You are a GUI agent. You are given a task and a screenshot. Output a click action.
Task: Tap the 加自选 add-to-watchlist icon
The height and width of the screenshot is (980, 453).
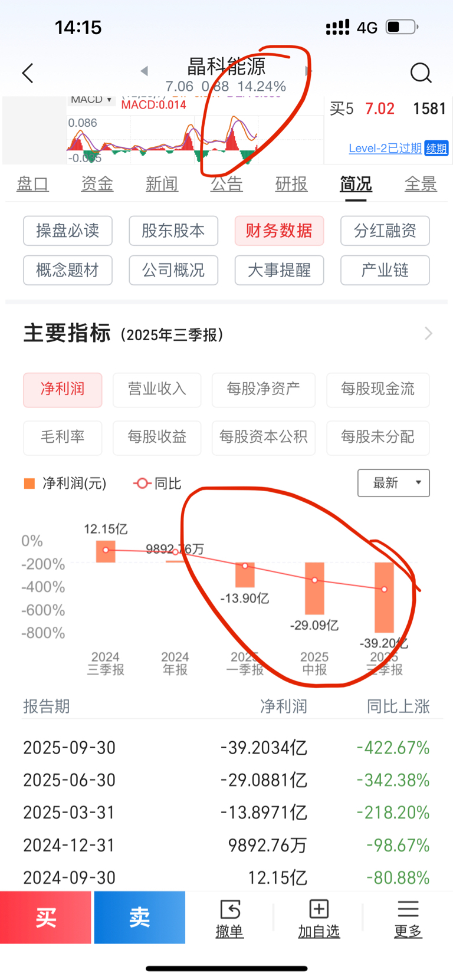click(x=319, y=918)
